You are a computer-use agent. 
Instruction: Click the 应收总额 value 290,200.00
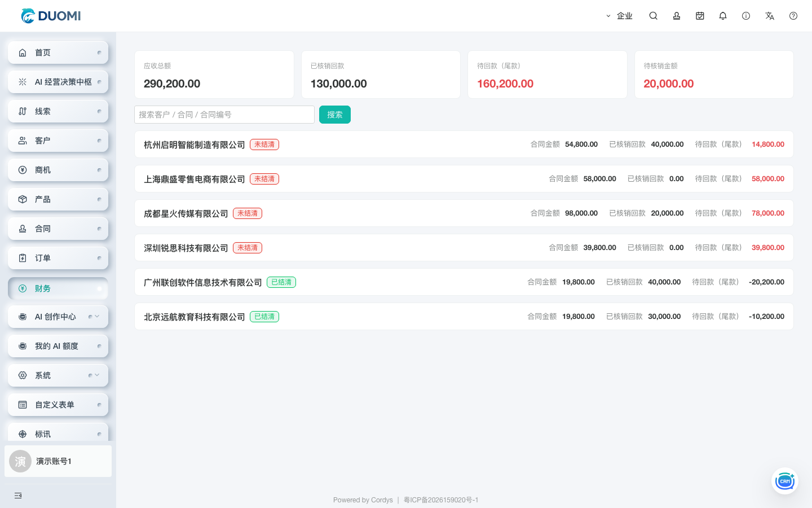click(x=172, y=84)
